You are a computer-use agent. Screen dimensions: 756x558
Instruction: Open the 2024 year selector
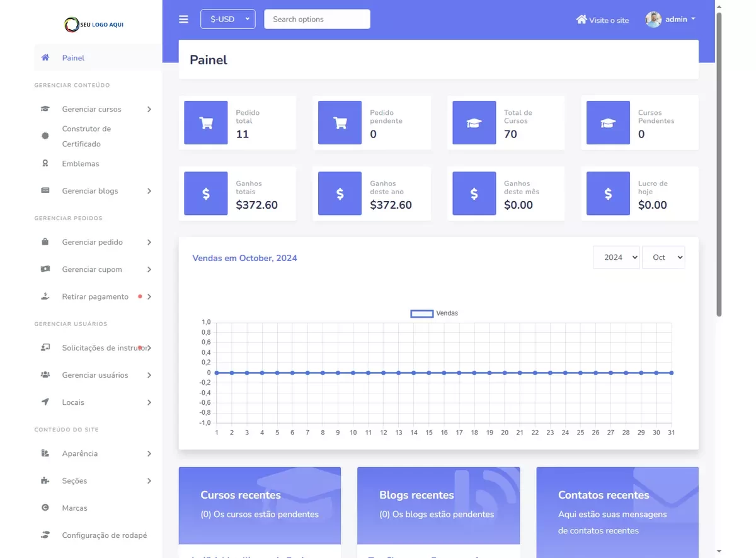pyautogui.click(x=616, y=257)
